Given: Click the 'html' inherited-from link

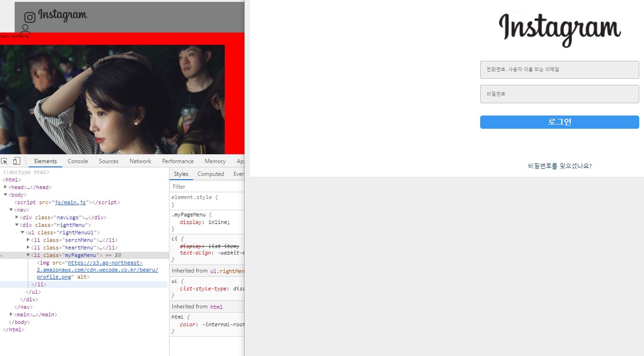Looking at the screenshot, I should pos(216,306).
